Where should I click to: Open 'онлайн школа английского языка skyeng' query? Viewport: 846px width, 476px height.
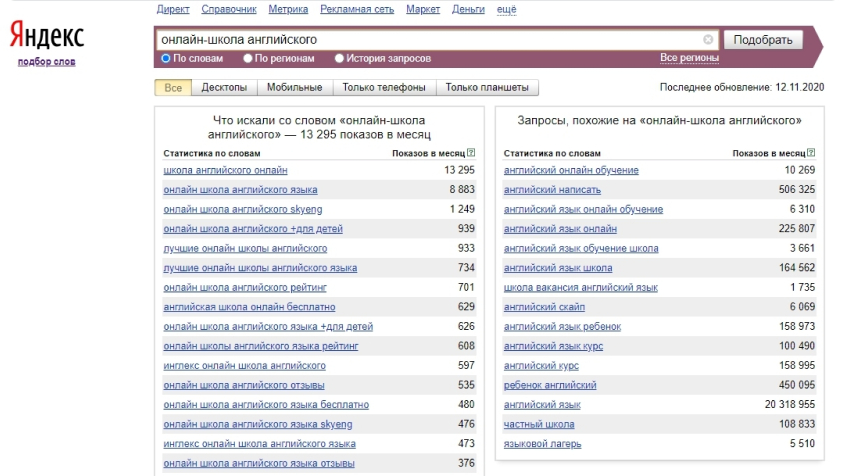pos(257,424)
